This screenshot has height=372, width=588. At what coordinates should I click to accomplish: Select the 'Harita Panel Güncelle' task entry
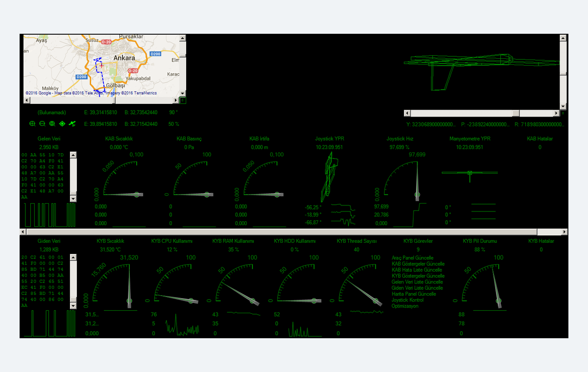coord(414,294)
